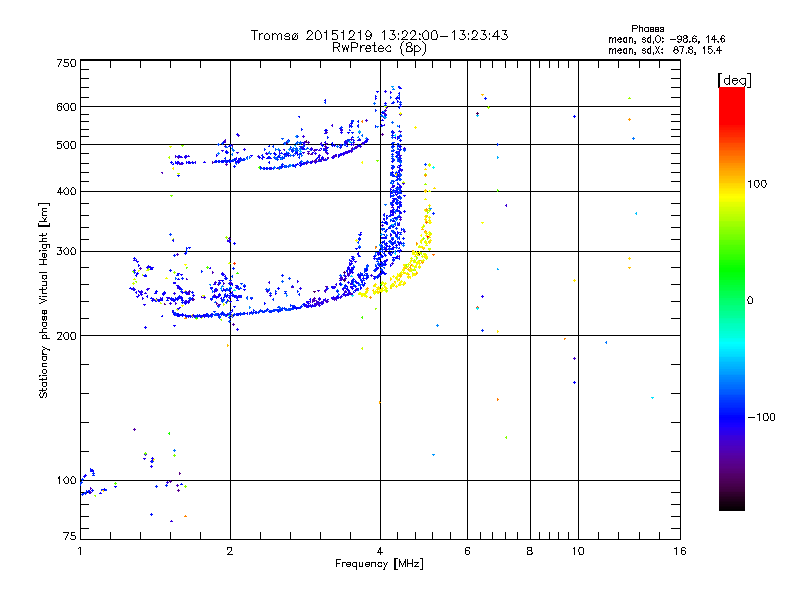This screenshot has width=800, height=600.
Task: Select the 'RwPretec (8p)' subtitle text
Action: click(x=379, y=48)
